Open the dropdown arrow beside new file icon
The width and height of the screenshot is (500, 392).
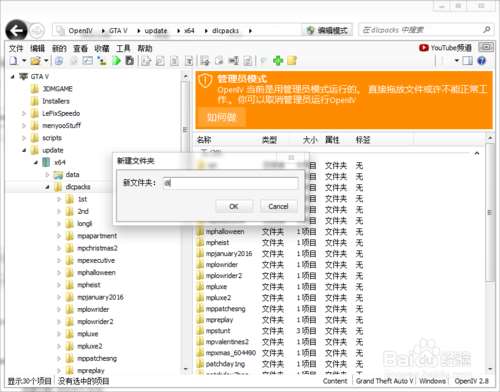point(24,61)
